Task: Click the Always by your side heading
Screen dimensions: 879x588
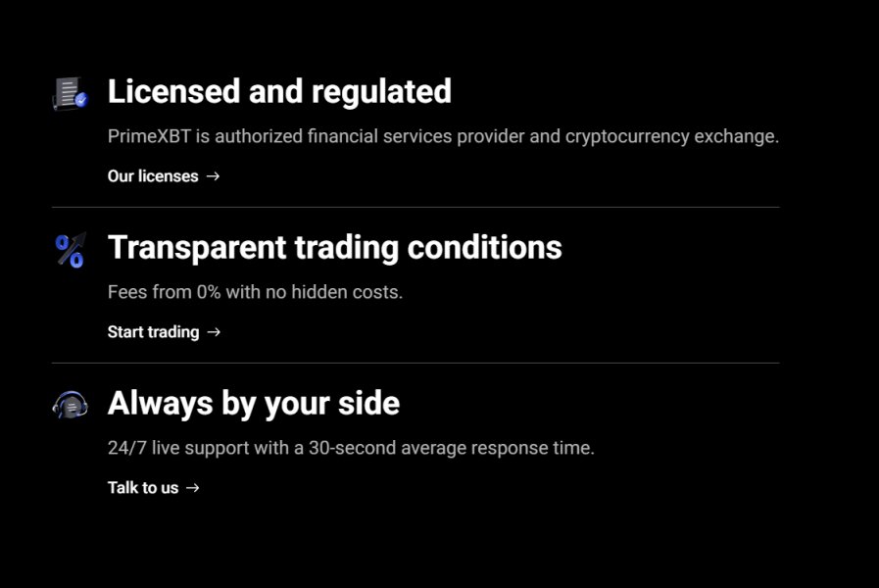Action: point(253,403)
